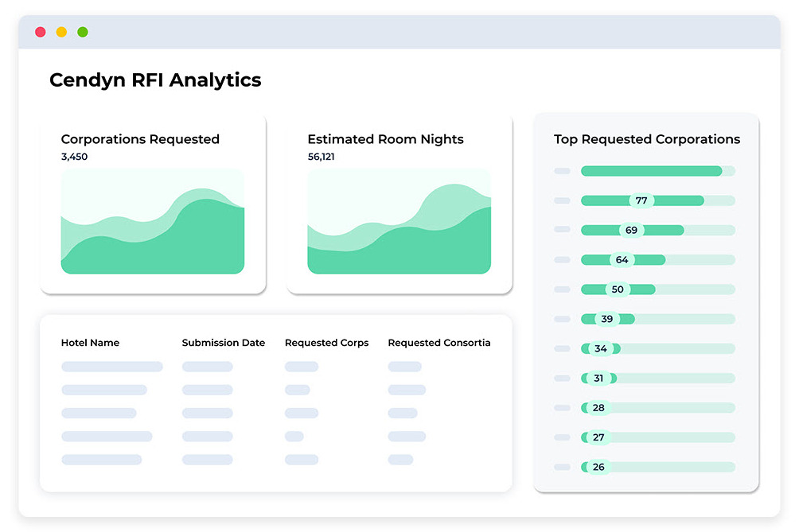Viewport: 799px width, 532px height.
Task: Sort table by Hotel Name column
Action: [x=90, y=343]
